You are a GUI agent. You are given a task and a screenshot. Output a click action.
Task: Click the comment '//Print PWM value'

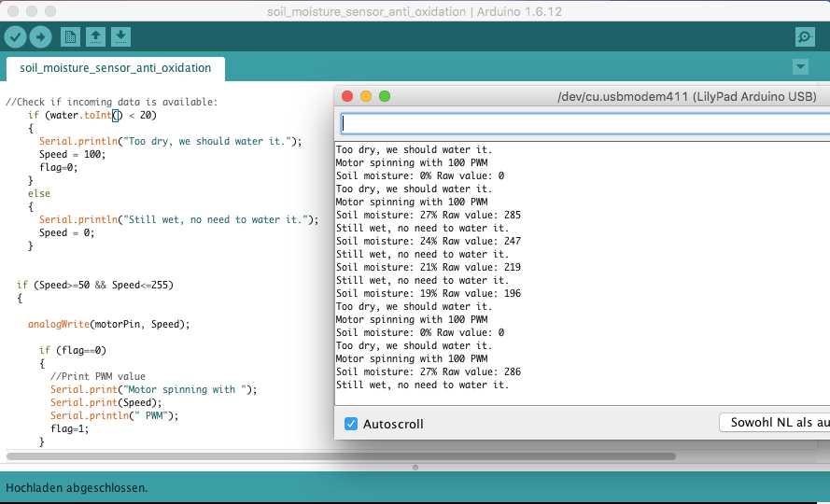[x=98, y=376]
